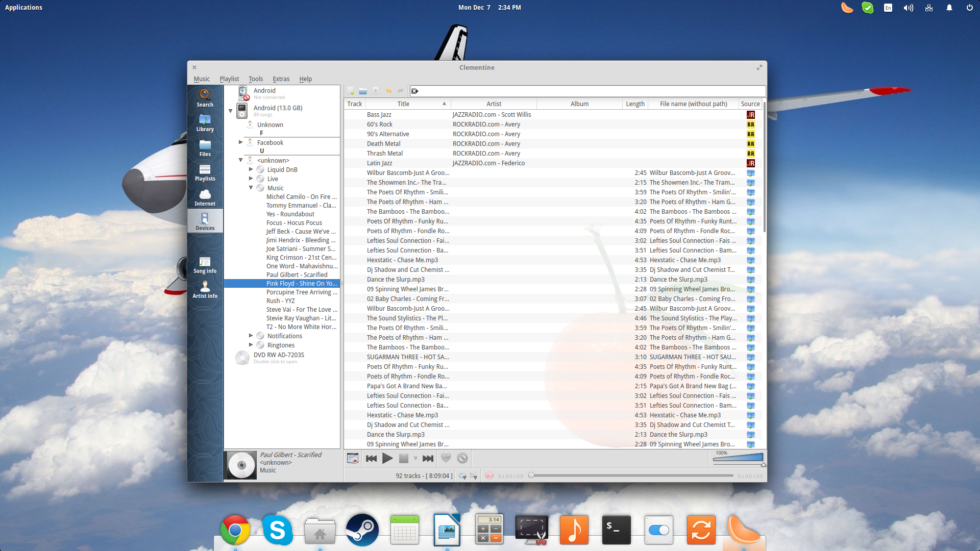Select the Devices sidebar tab
980x551 pixels.
click(x=205, y=222)
